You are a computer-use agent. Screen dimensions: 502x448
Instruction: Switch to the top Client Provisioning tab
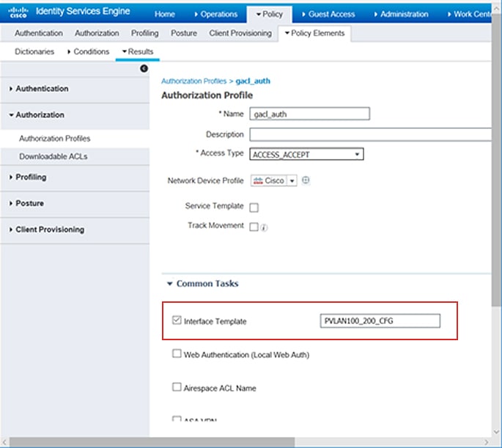pos(240,33)
